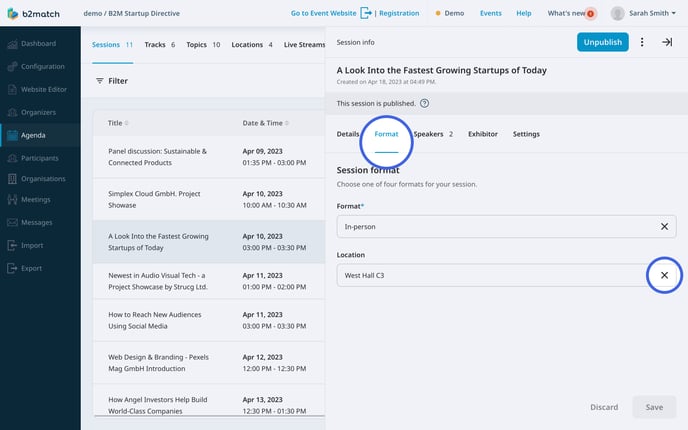The width and height of the screenshot is (688, 430).
Task: Open the session Settings tab
Action: pyautogui.click(x=526, y=134)
